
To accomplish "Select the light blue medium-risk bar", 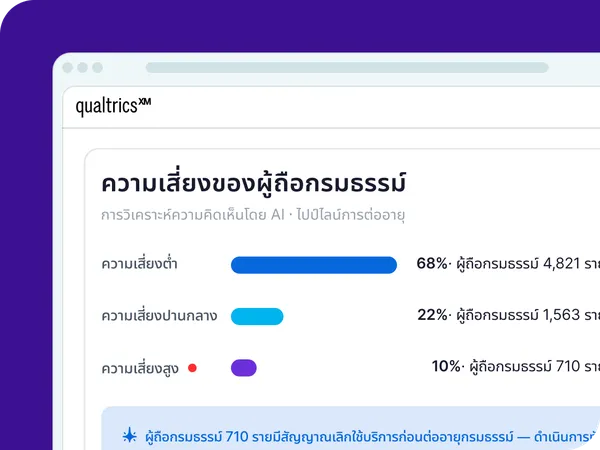I will 257,316.
